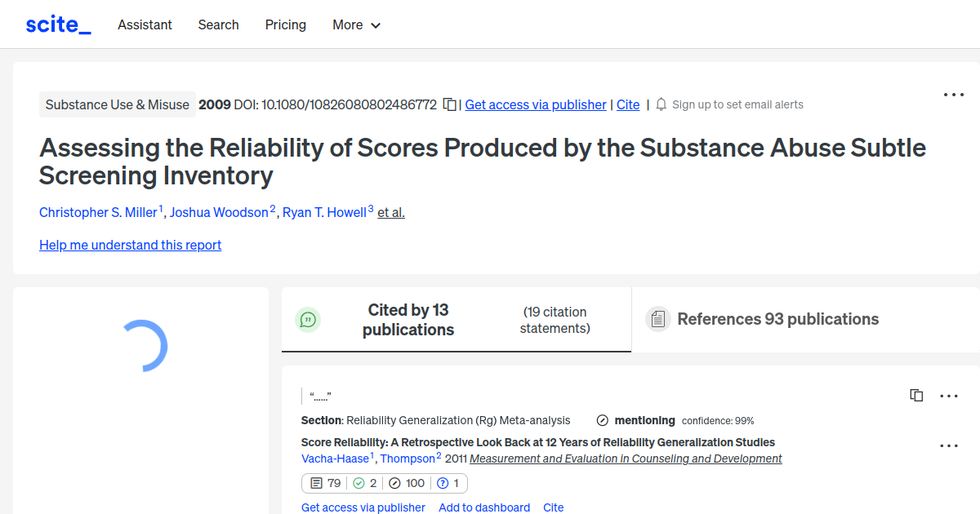Open the report header overflow menu
Image resolution: width=980 pixels, height=514 pixels.
[x=953, y=95]
